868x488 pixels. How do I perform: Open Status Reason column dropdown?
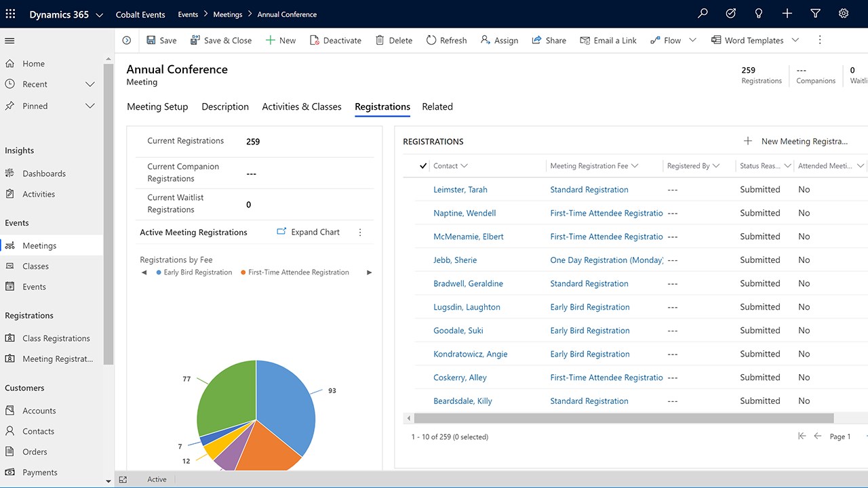[x=789, y=166]
